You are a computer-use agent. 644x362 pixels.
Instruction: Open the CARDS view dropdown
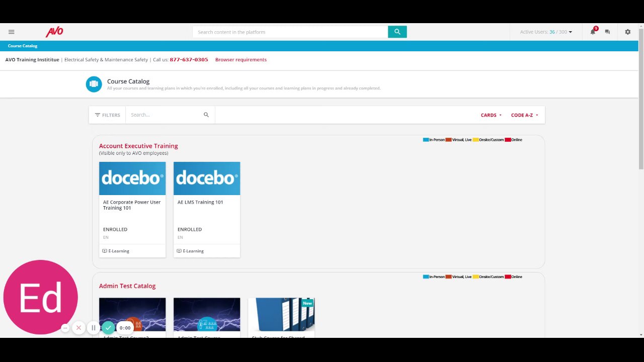point(491,115)
